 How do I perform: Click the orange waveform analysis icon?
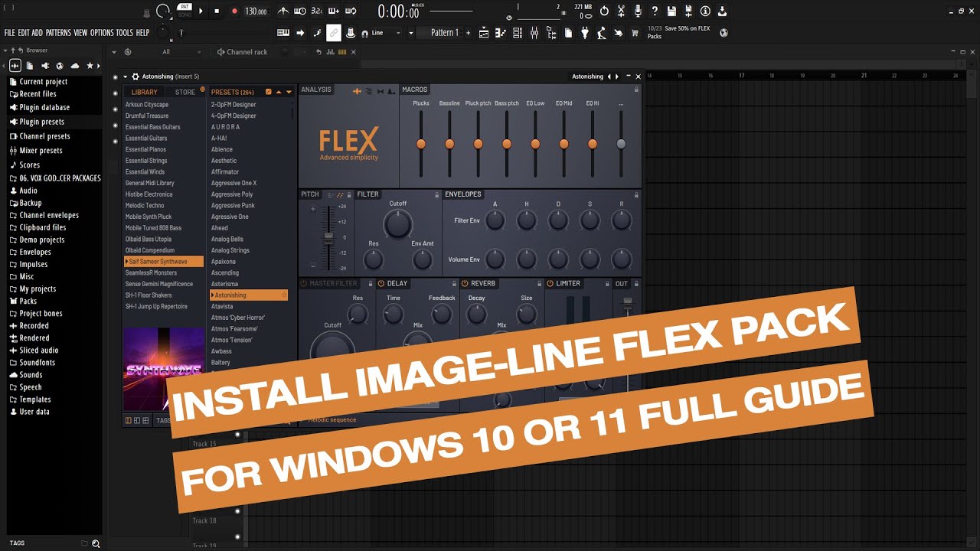click(357, 90)
